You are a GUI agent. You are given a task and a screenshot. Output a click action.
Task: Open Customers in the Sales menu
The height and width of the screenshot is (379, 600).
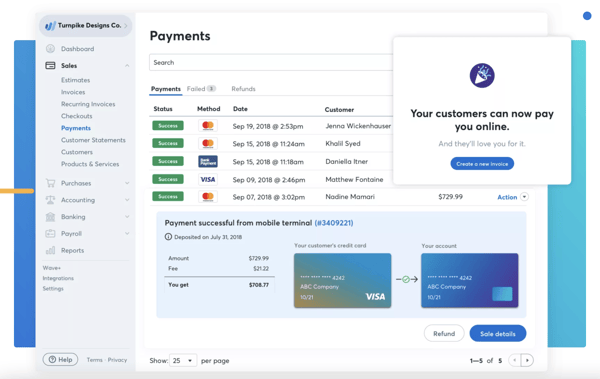click(x=77, y=152)
